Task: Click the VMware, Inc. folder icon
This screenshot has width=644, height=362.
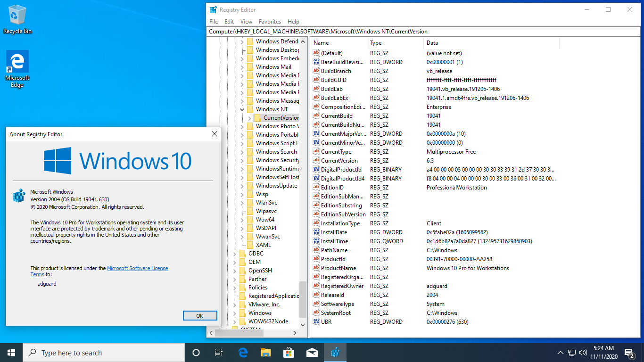Action: point(242,304)
